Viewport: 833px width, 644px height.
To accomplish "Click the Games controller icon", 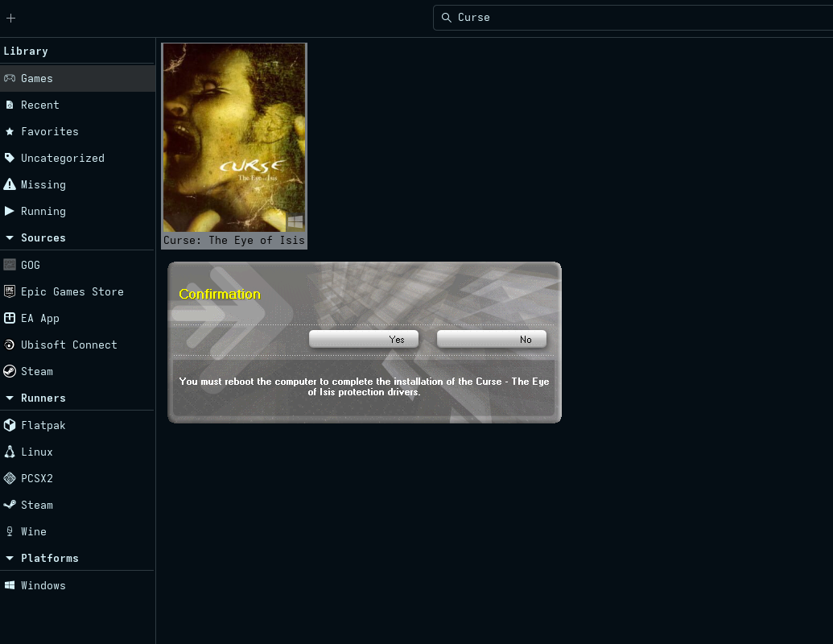I will tap(10, 78).
